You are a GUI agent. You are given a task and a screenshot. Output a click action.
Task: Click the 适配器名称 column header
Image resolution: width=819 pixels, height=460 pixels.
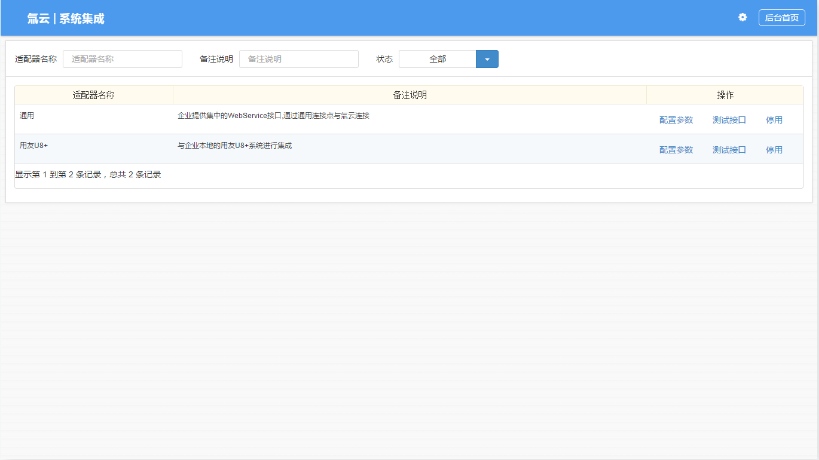93,95
